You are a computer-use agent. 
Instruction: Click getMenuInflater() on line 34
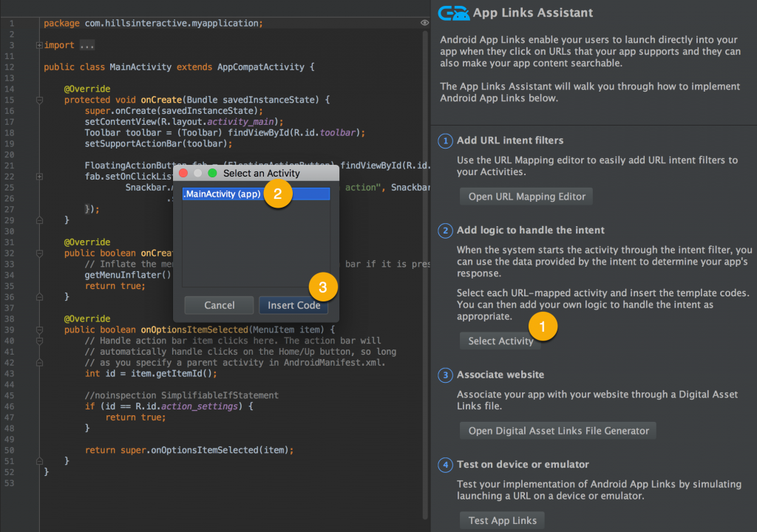coord(128,275)
